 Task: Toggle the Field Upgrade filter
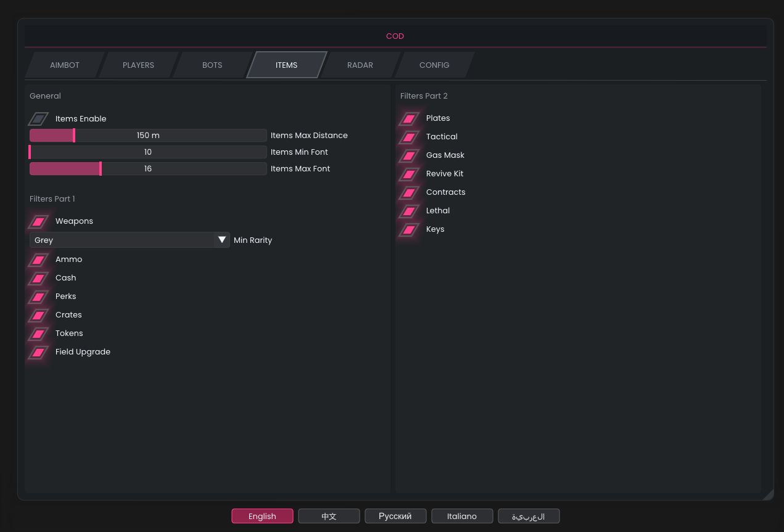tap(38, 352)
